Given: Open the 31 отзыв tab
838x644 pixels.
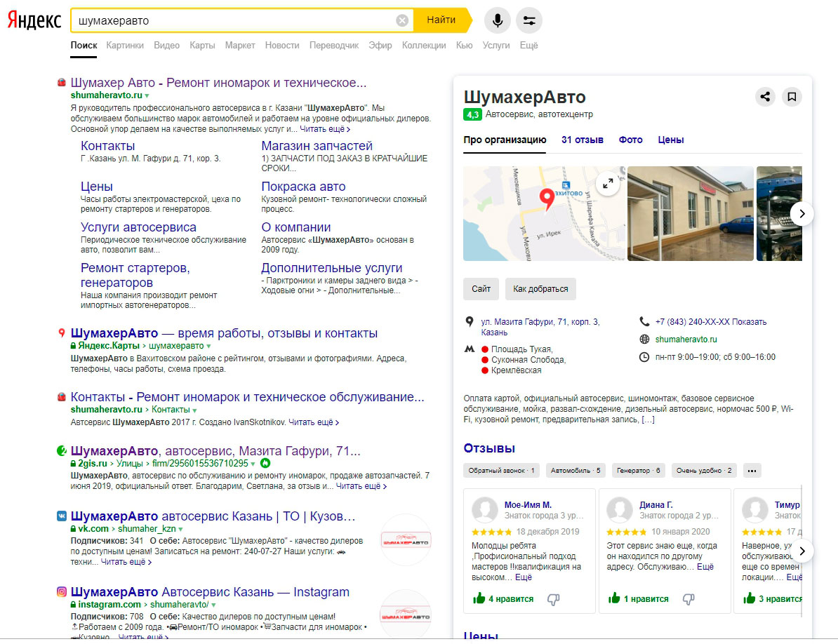Looking at the screenshot, I should pyautogui.click(x=582, y=140).
